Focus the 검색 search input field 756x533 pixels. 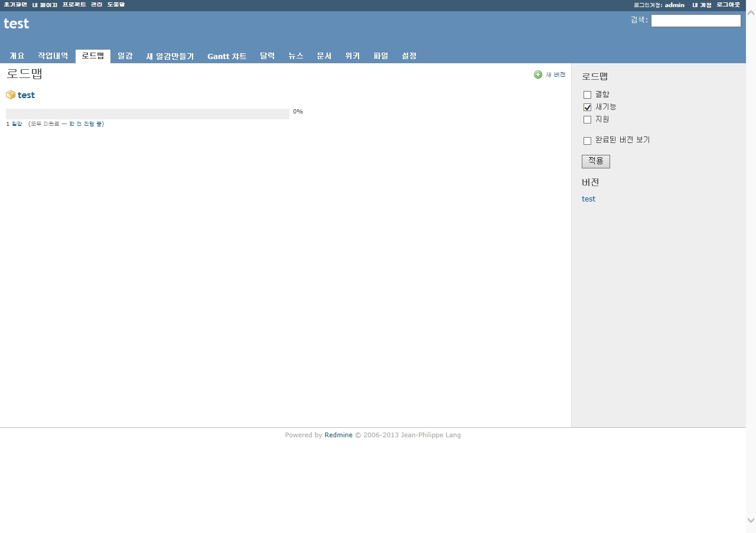point(696,21)
